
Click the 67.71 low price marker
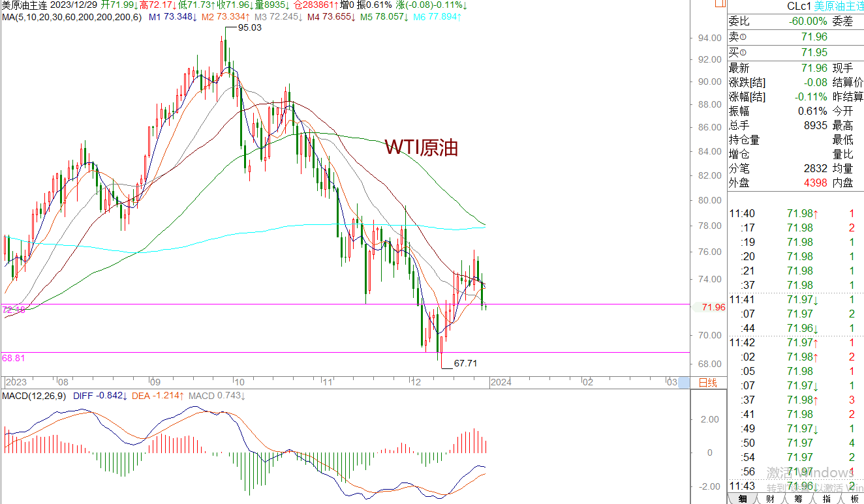pyautogui.click(x=466, y=363)
